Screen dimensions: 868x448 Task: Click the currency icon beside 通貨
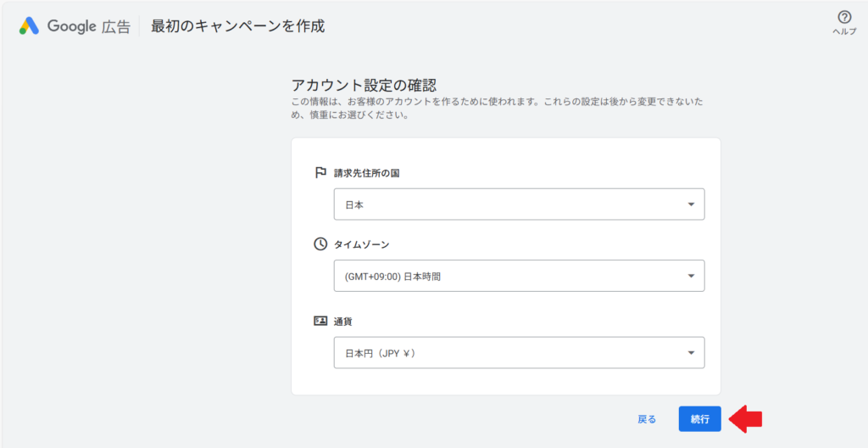(320, 321)
